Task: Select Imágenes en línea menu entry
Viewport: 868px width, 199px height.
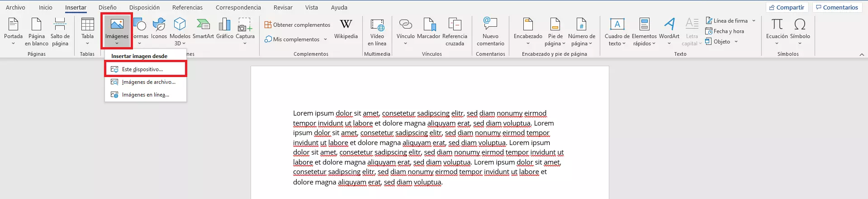Action: [145, 95]
